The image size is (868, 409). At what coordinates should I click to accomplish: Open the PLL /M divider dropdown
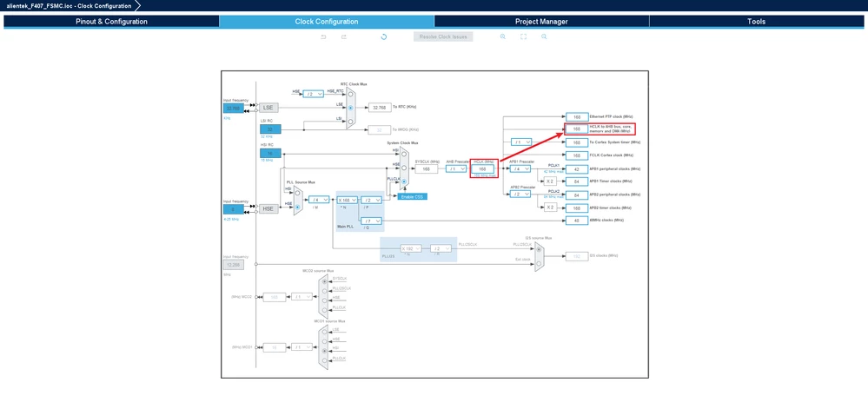tap(319, 200)
